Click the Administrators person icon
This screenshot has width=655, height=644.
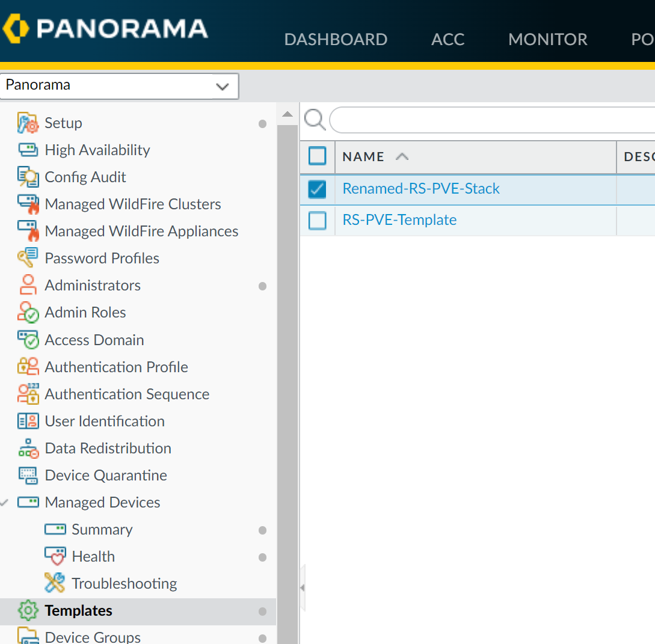pos(28,285)
